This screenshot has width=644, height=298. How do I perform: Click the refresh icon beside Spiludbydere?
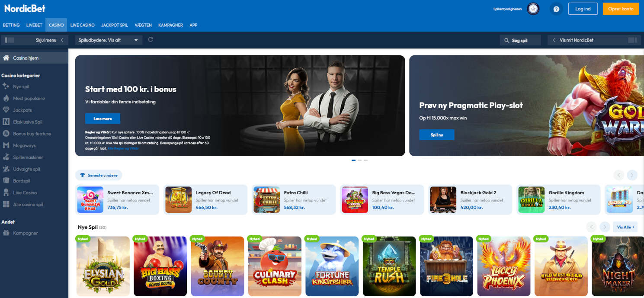pyautogui.click(x=151, y=40)
